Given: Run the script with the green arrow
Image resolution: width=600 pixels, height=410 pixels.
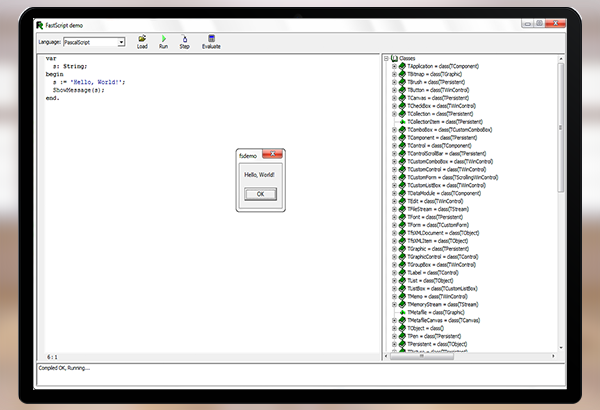Looking at the screenshot, I should [163, 40].
